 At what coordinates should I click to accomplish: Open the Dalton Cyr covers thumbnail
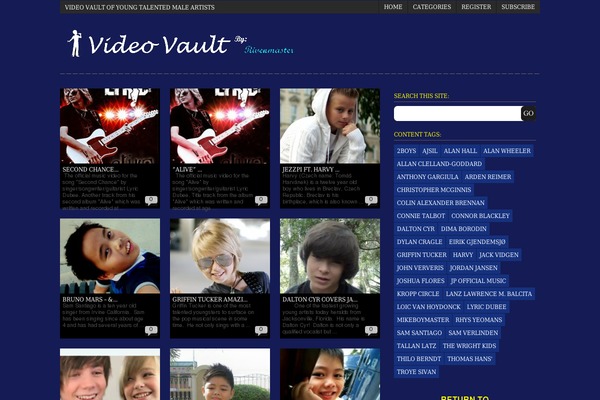(330, 256)
